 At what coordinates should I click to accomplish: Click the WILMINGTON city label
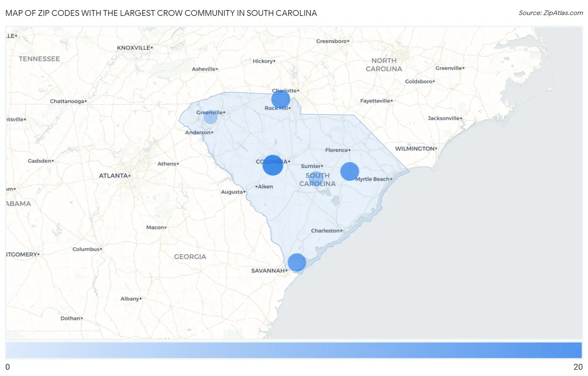(x=415, y=148)
